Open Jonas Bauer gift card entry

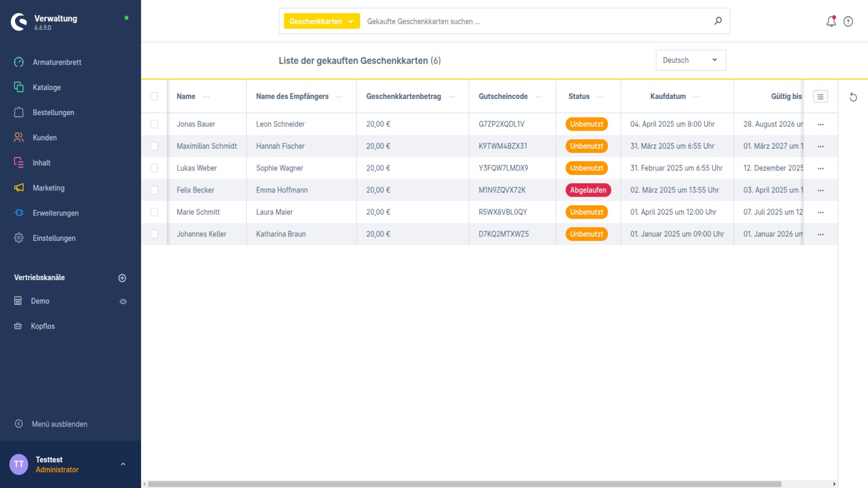coord(196,124)
